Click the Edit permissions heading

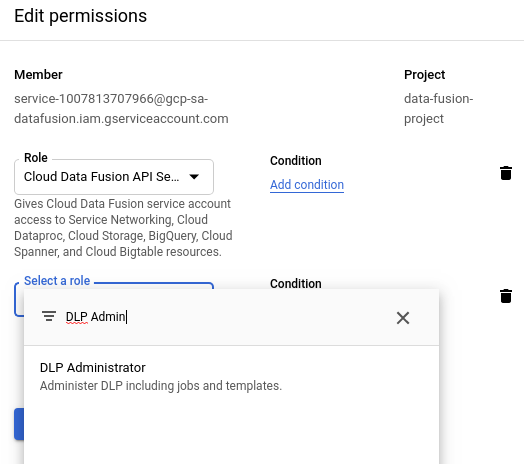[81, 16]
